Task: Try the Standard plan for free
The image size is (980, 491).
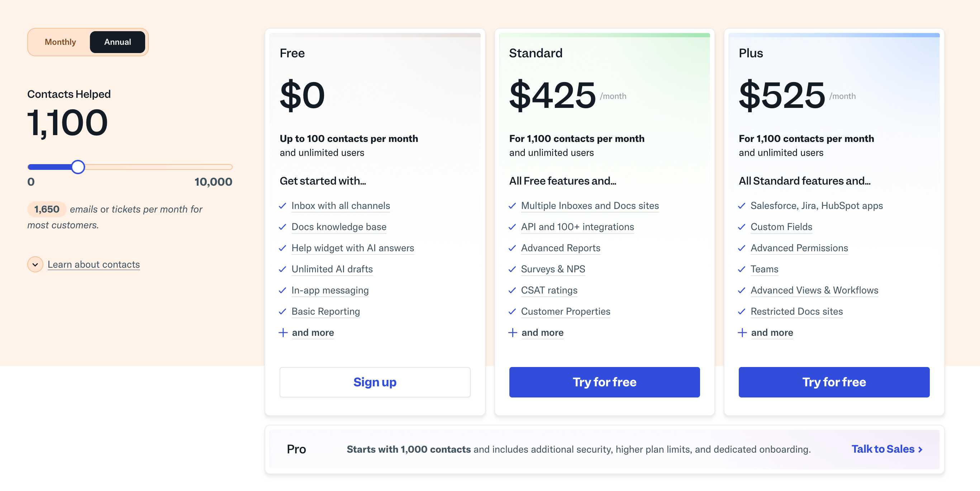Action: tap(604, 382)
